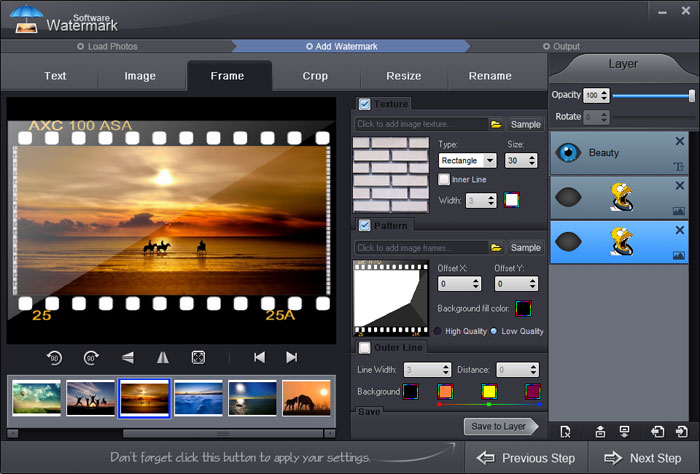This screenshot has height=474, width=700.
Task: Move layer down icon
Action: click(x=624, y=432)
